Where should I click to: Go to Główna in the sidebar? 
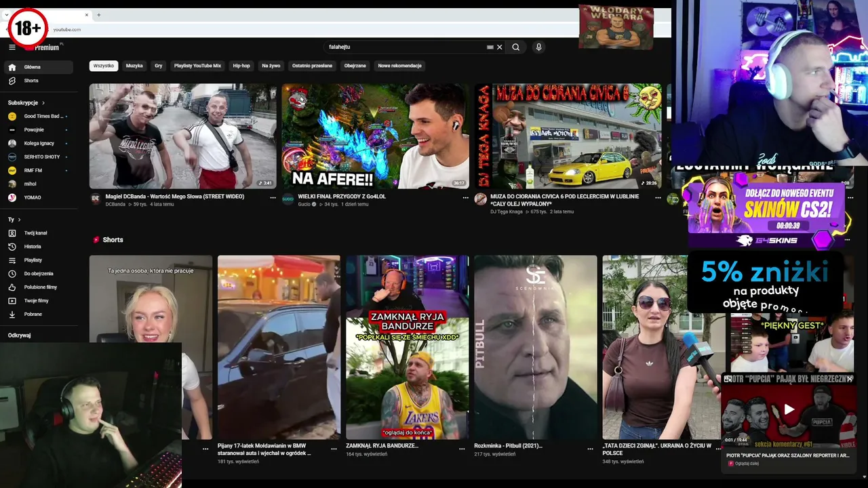coord(38,67)
